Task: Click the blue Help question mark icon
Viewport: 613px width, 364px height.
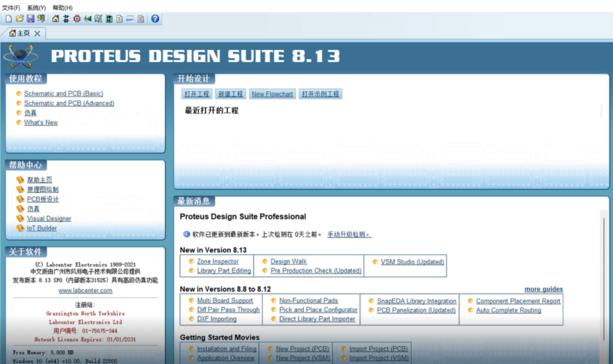Action: (x=155, y=19)
